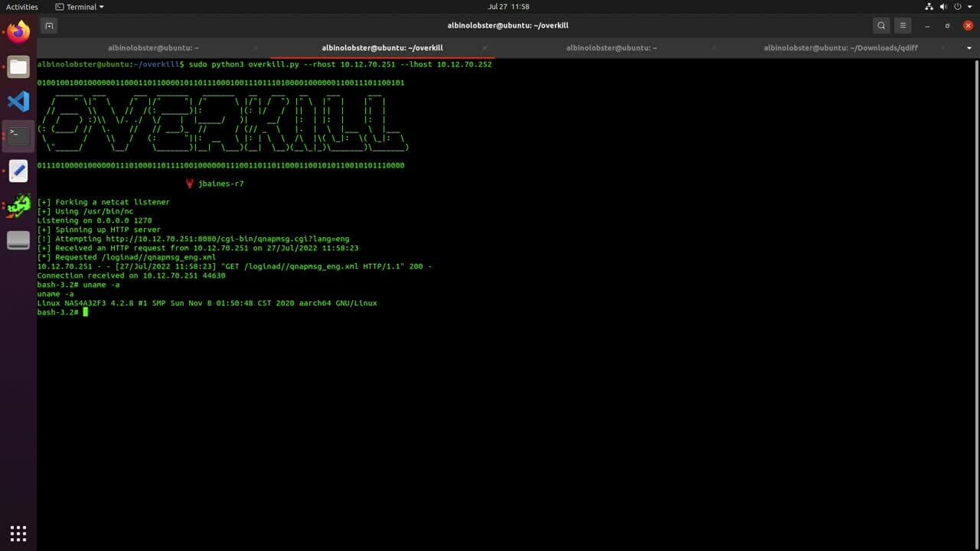Open the gray drive icon in dock
The width and height of the screenshot is (980, 551).
(18, 240)
